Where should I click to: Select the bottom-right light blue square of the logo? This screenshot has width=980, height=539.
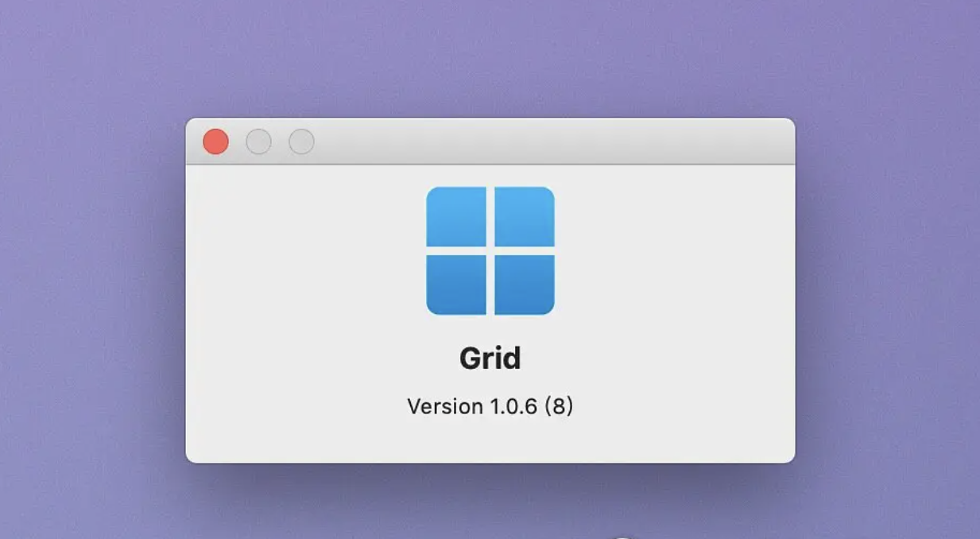tap(523, 283)
